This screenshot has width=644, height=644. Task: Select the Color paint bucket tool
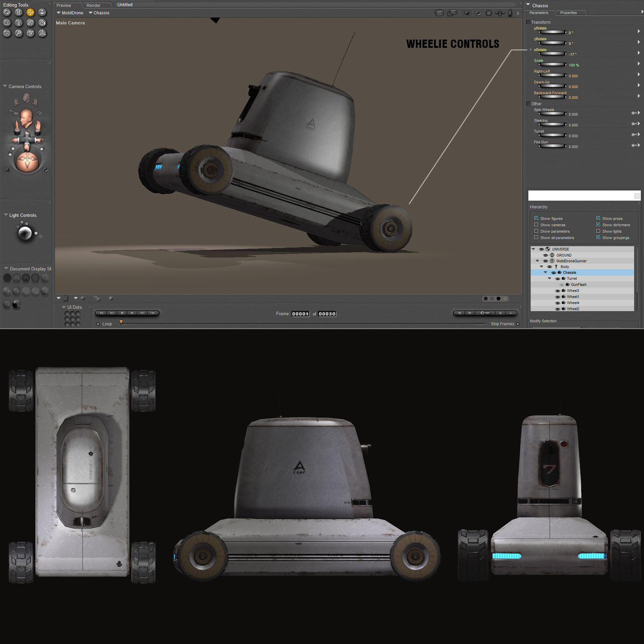[x=42, y=23]
